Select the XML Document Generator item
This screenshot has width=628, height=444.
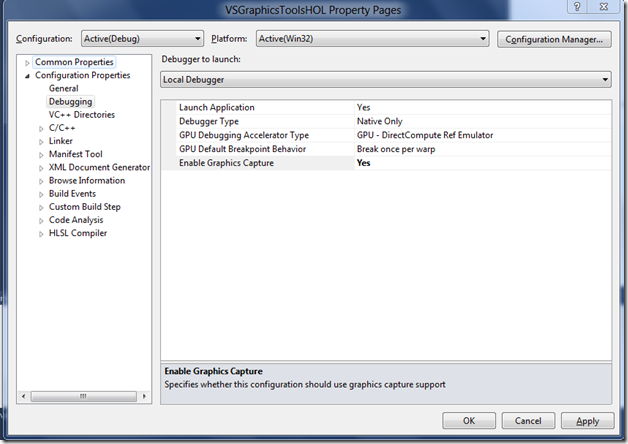click(99, 168)
